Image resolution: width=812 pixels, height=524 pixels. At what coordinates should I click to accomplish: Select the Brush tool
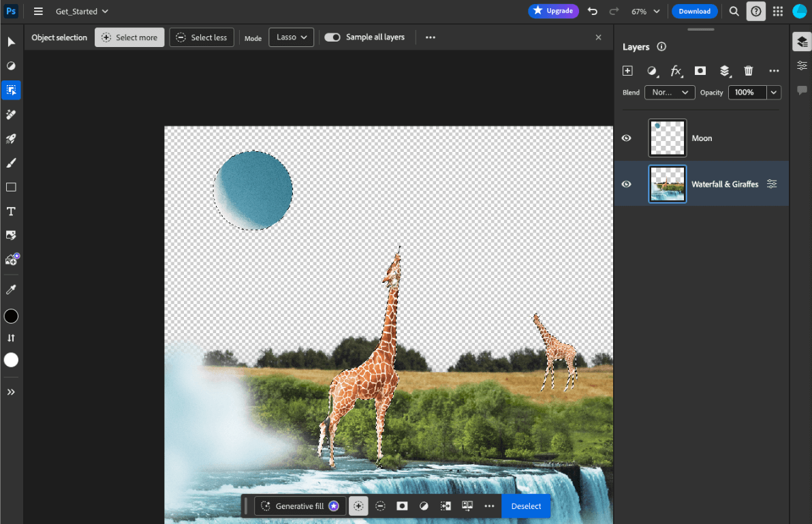(11, 163)
